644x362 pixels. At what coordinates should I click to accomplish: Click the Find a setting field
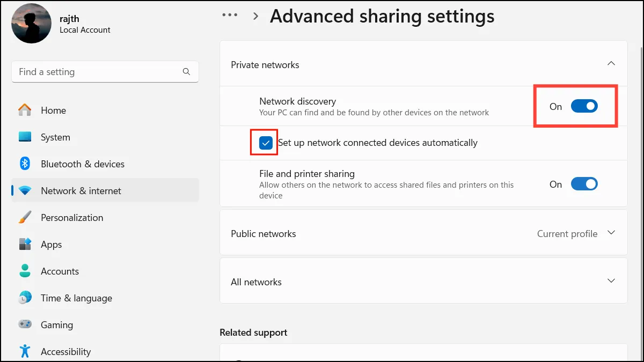(97, 72)
